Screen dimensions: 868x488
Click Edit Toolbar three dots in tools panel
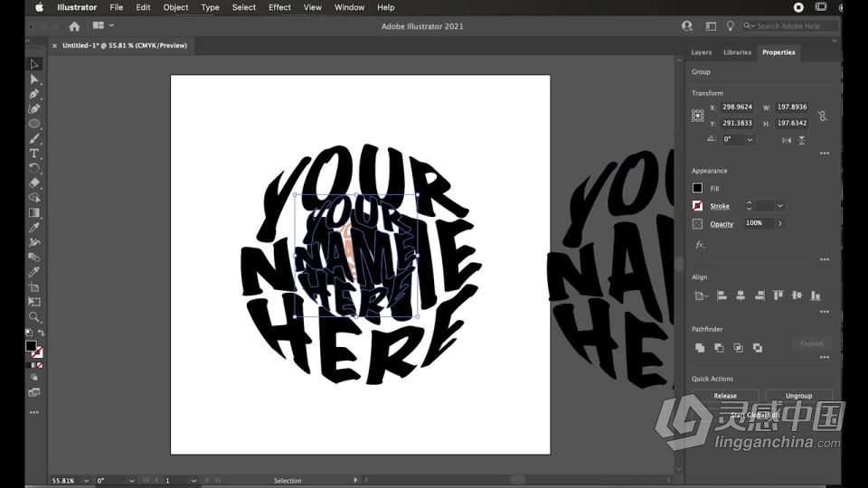(x=34, y=412)
